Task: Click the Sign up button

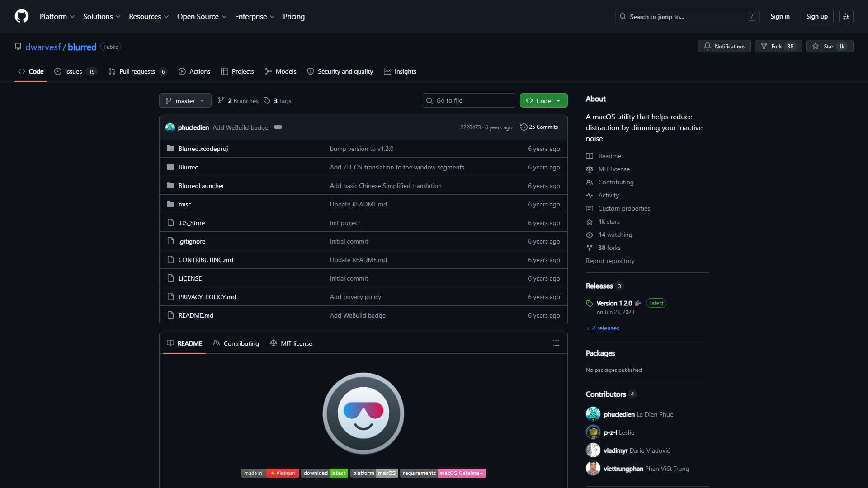Action: click(x=816, y=16)
